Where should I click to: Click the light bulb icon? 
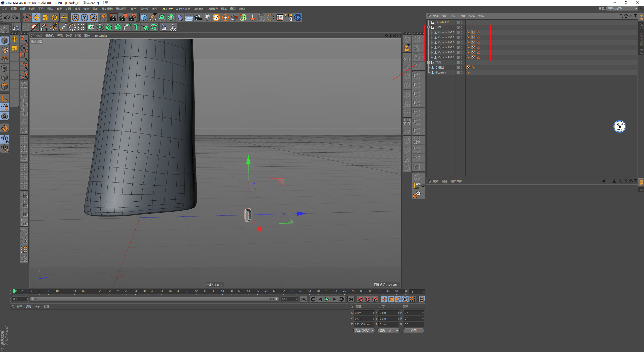tap(207, 17)
